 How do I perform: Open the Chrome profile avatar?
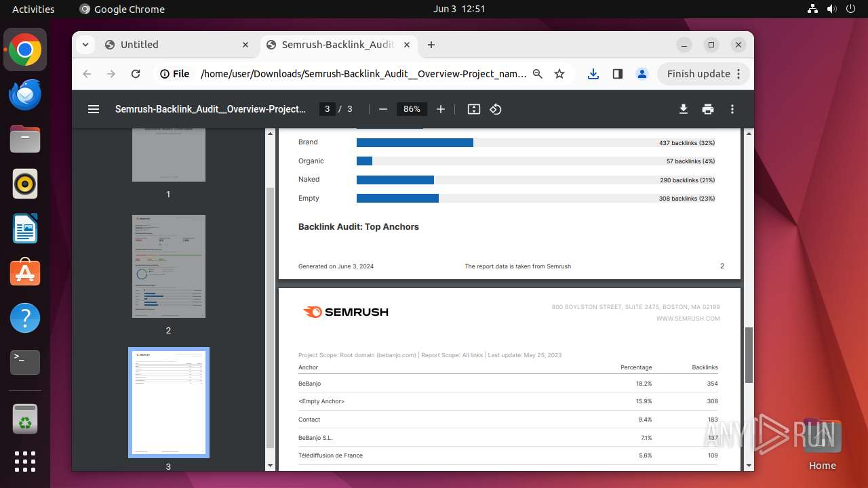[x=642, y=74]
